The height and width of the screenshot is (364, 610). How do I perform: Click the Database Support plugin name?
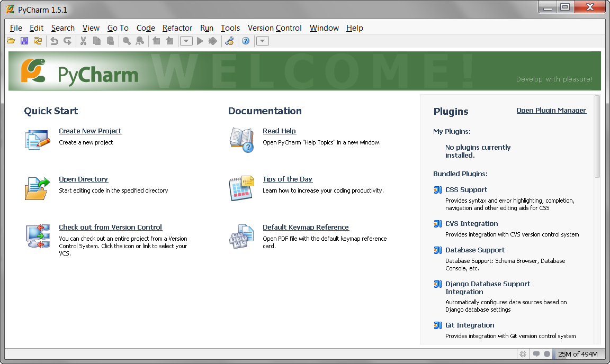475,250
